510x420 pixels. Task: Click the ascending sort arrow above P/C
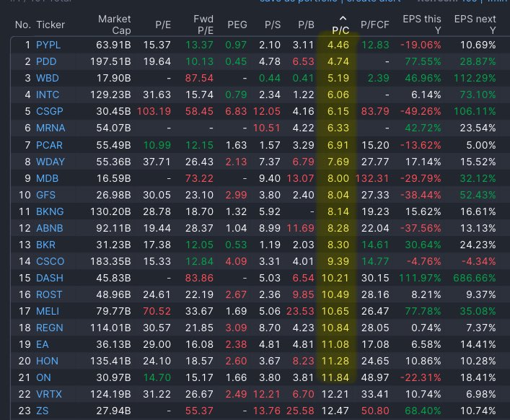pos(343,18)
